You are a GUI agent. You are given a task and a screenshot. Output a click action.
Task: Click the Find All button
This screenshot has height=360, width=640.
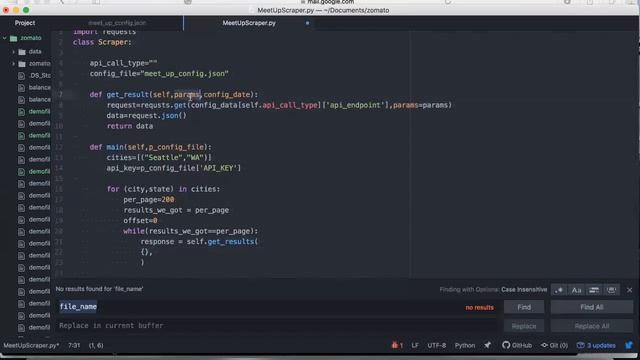tap(592, 307)
